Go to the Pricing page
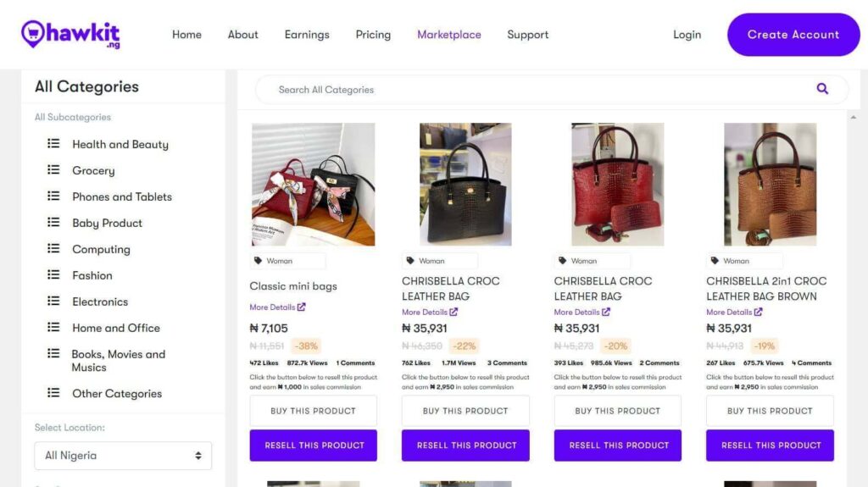Screen dimensions: 868x487 [373, 35]
